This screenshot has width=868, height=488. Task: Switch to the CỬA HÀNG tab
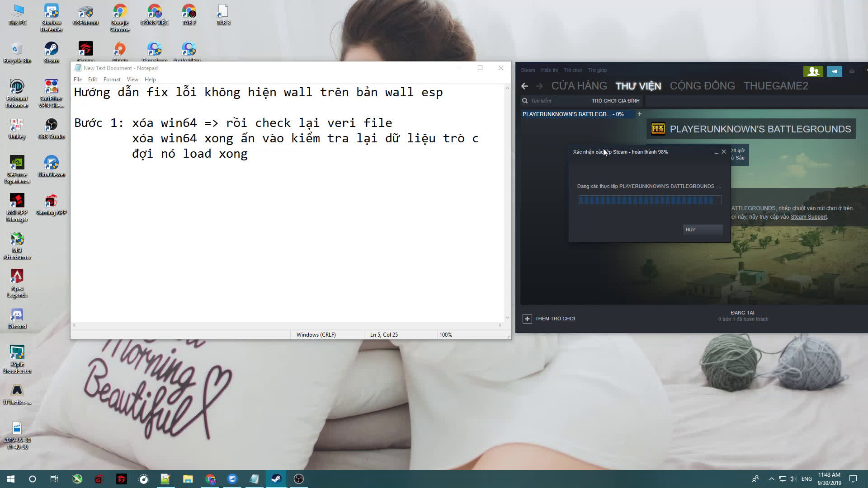(579, 86)
